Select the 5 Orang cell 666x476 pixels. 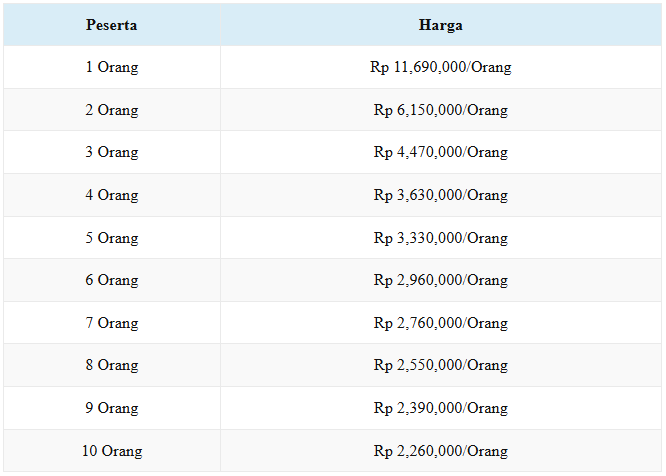pos(112,238)
